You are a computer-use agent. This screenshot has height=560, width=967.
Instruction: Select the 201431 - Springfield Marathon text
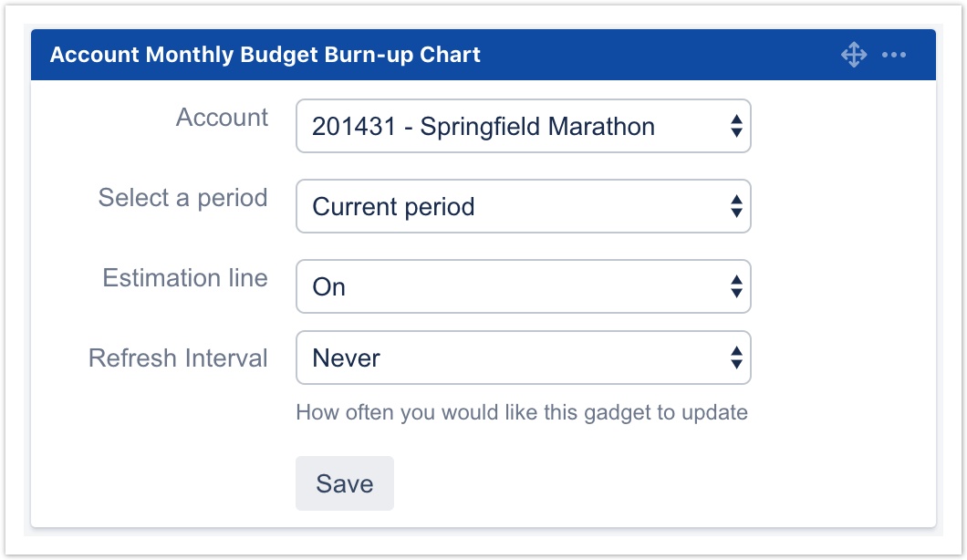point(483,127)
